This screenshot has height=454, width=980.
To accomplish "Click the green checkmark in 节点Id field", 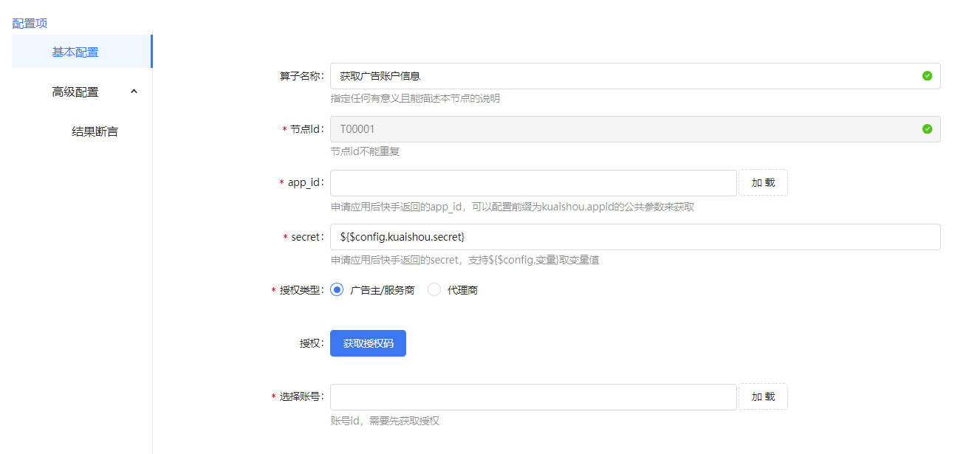I will (927, 129).
